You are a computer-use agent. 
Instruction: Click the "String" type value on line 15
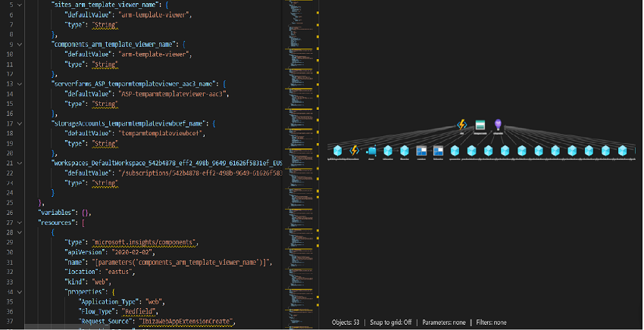[x=105, y=104]
